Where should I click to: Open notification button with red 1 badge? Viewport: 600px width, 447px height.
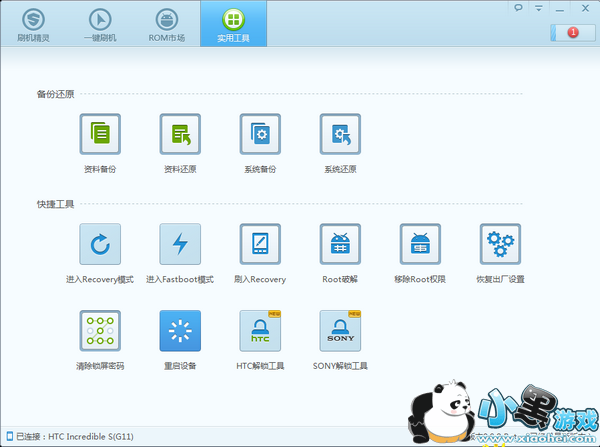573,33
